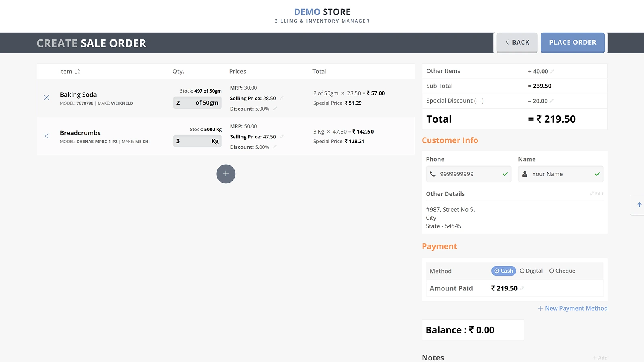Edit Other Items amount pencil icon

pos(552,71)
